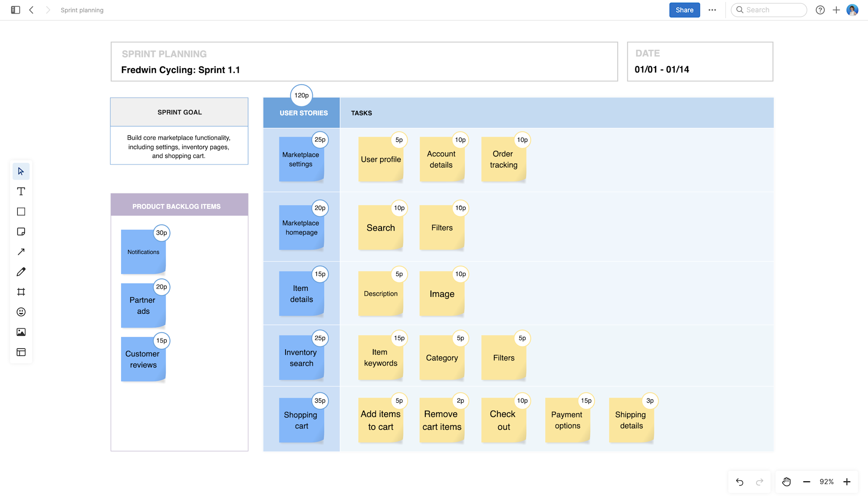Activate the select cursor tool
The height and width of the screenshot is (503, 868).
tap(21, 171)
